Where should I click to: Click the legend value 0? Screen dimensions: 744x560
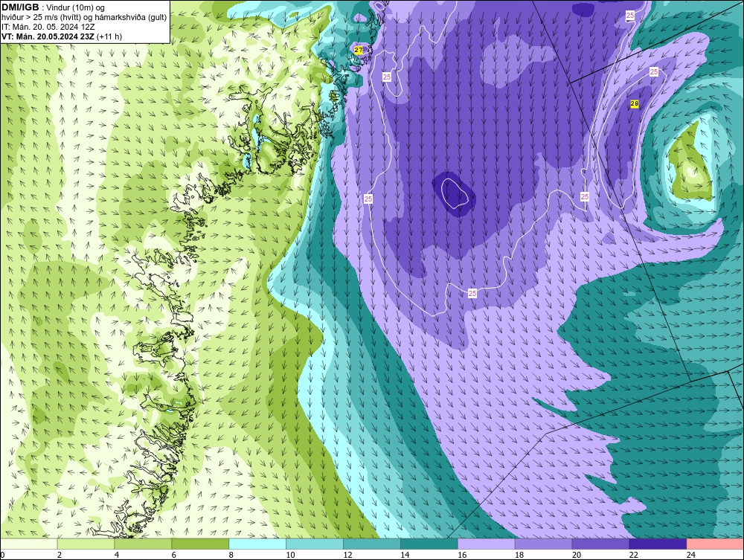click(x=3, y=555)
